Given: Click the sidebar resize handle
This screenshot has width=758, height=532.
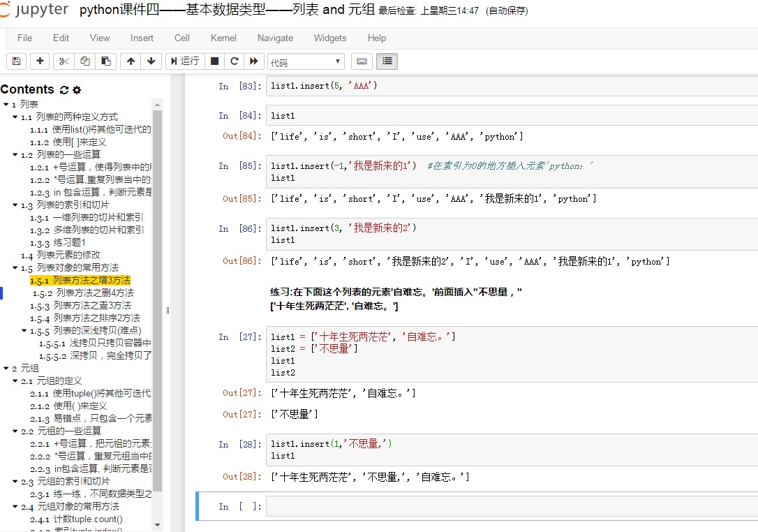Looking at the screenshot, I should (168, 311).
